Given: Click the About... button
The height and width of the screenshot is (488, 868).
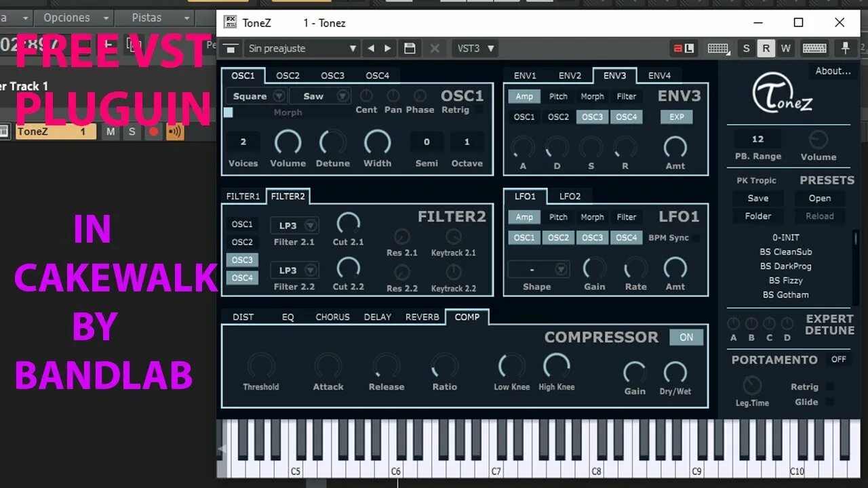Looking at the screenshot, I should tap(833, 70).
